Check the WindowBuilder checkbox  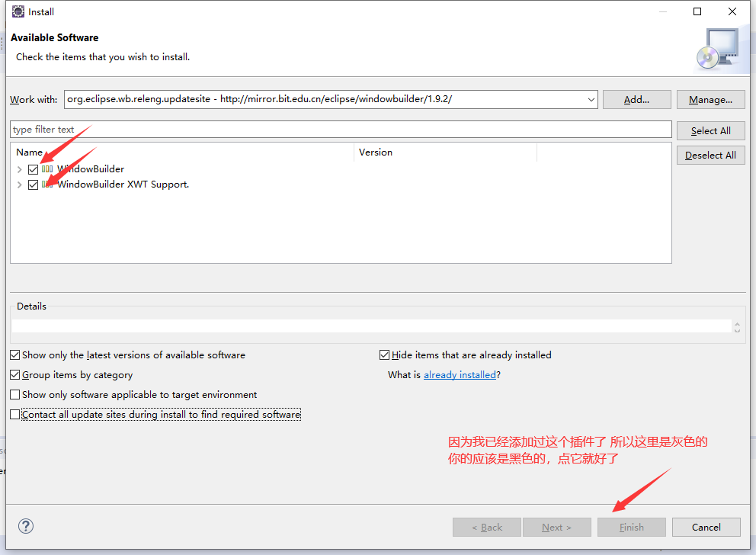pyautogui.click(x=33, y=169)
